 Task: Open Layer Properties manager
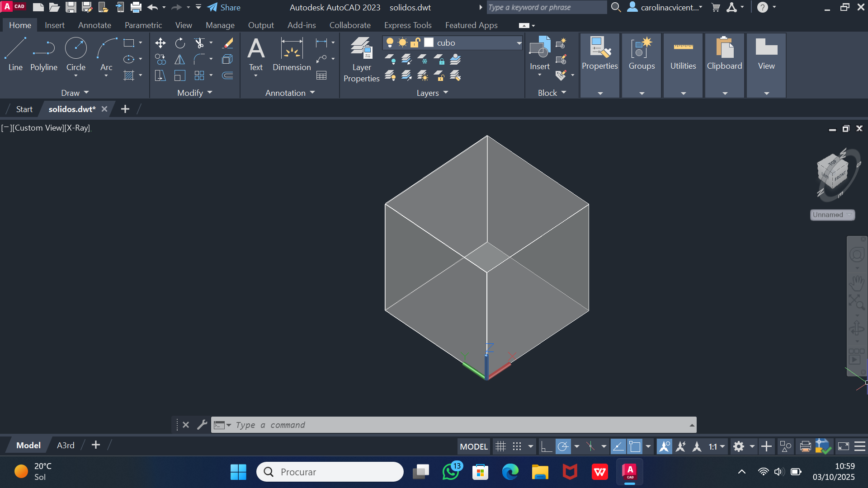(x=361, y=60)
